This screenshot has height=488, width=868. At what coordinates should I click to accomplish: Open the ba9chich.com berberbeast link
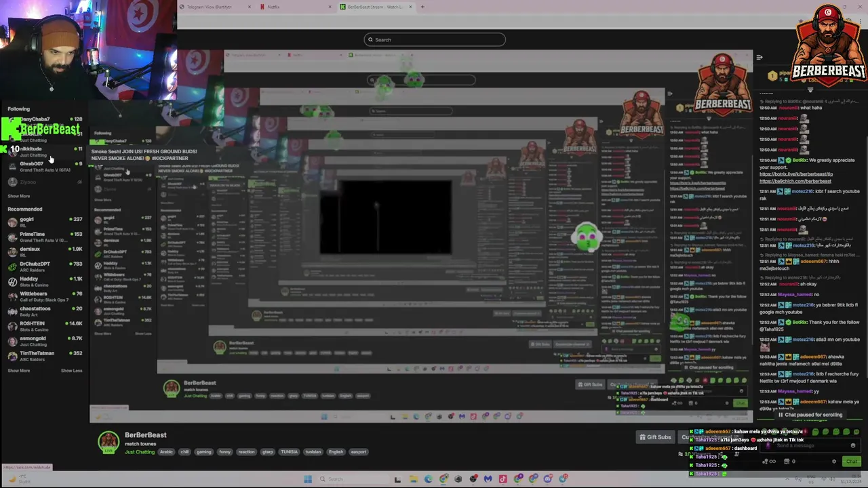795,181
